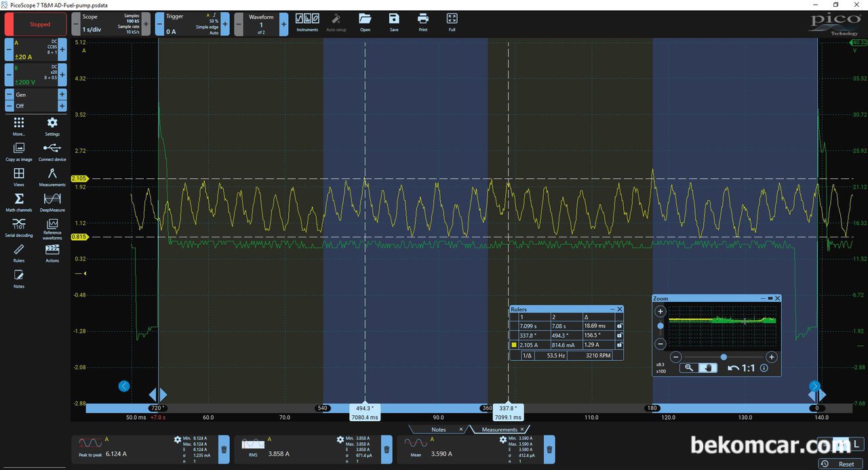
Task: Click the 2.105 ruler label on axis
Action: pyautogui.click(x=81, y=178)
